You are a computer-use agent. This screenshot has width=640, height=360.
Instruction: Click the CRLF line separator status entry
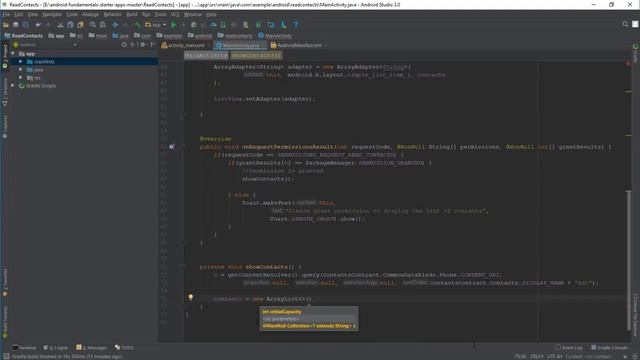tap(536, 356)
